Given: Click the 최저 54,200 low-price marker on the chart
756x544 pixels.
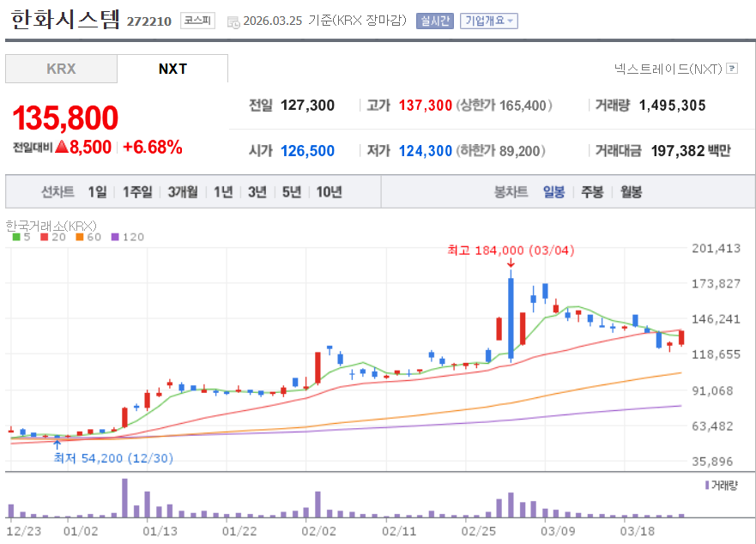Looking at the screenshot, I should click(x=112, y=458).
